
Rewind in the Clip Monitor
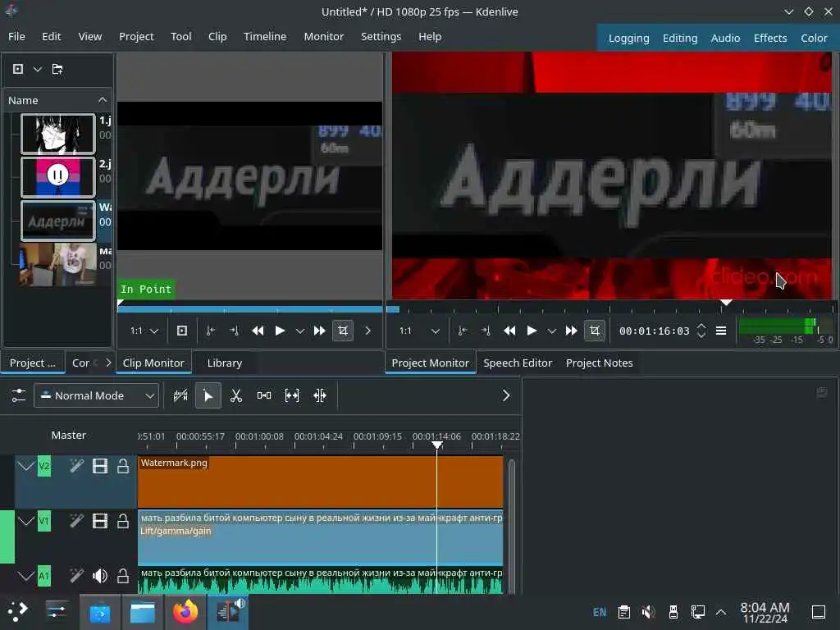(258, 331)
